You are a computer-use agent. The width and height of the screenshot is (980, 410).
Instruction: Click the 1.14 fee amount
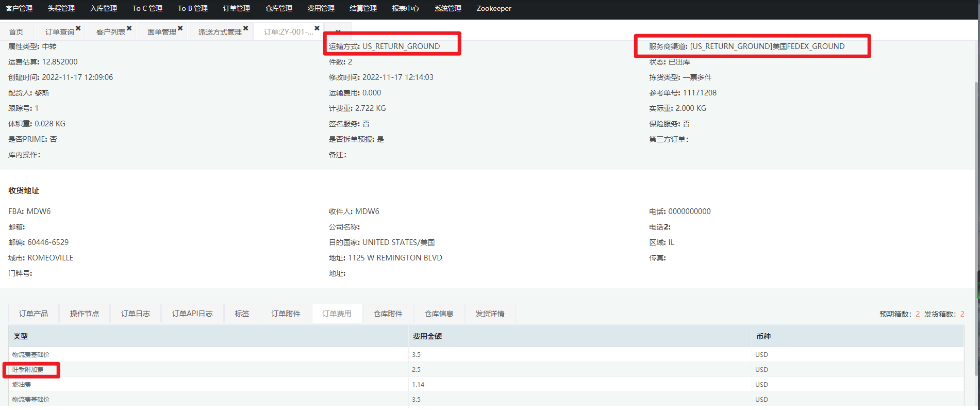tap(418, 385)
